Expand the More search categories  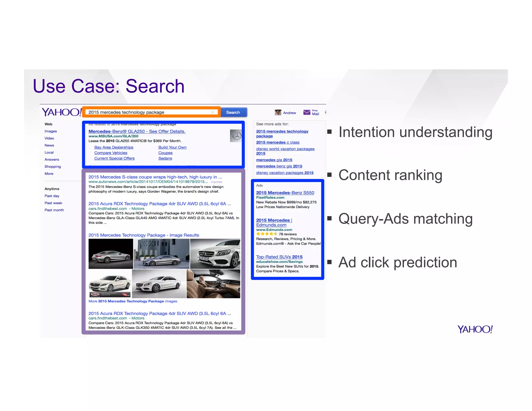pyautogui.click(x=49, y=174)
